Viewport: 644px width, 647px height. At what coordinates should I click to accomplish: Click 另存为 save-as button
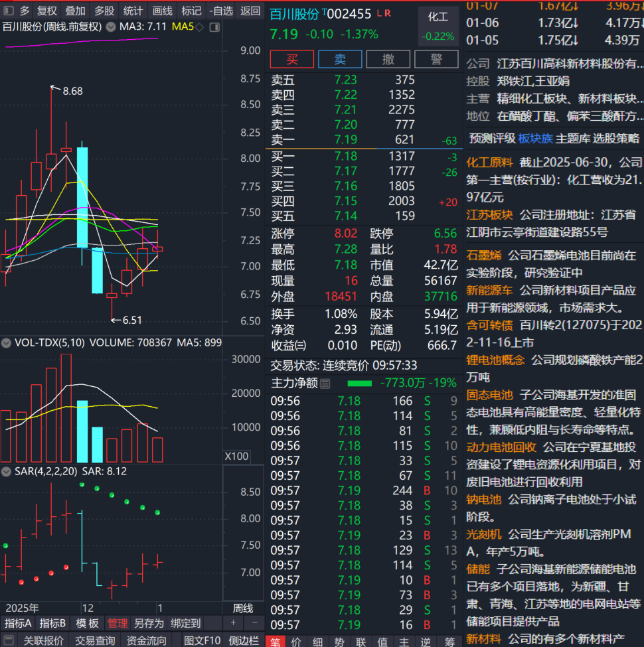pos(149,623)
